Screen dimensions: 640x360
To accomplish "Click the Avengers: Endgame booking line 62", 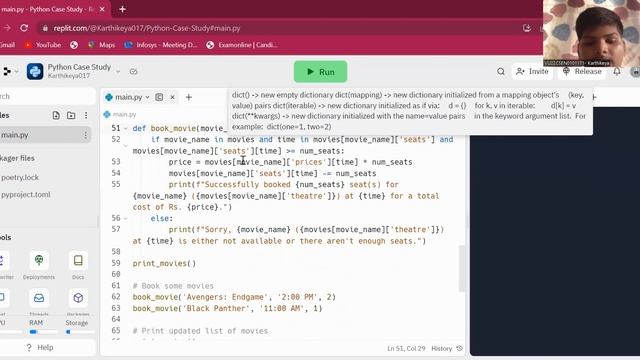I will (x=234, y=297).
